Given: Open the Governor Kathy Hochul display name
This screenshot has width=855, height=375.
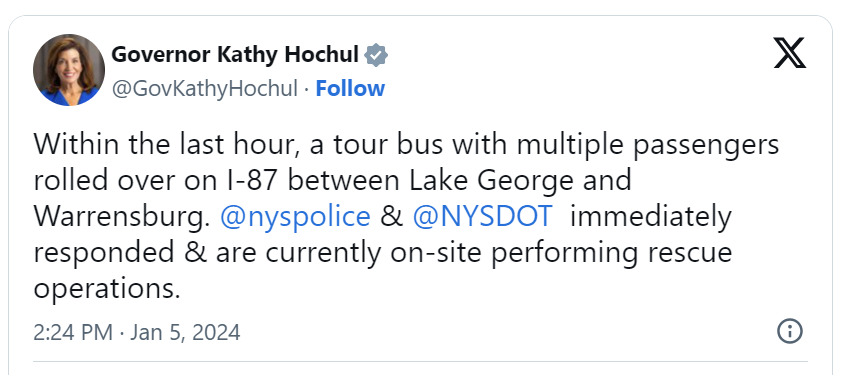Looking at the screenshot, I should click(x=235, y=55).
